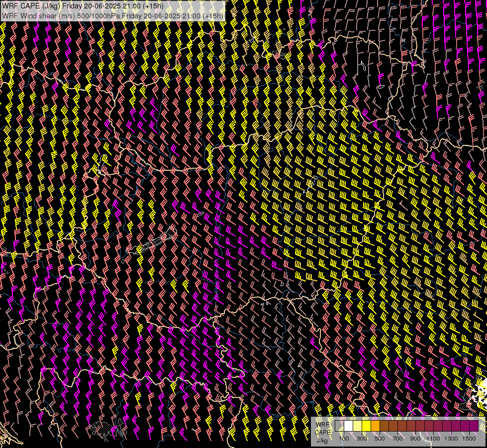487x448 pixels.
Task: Click the 1300 value on the legend
Action: [451, 439]
